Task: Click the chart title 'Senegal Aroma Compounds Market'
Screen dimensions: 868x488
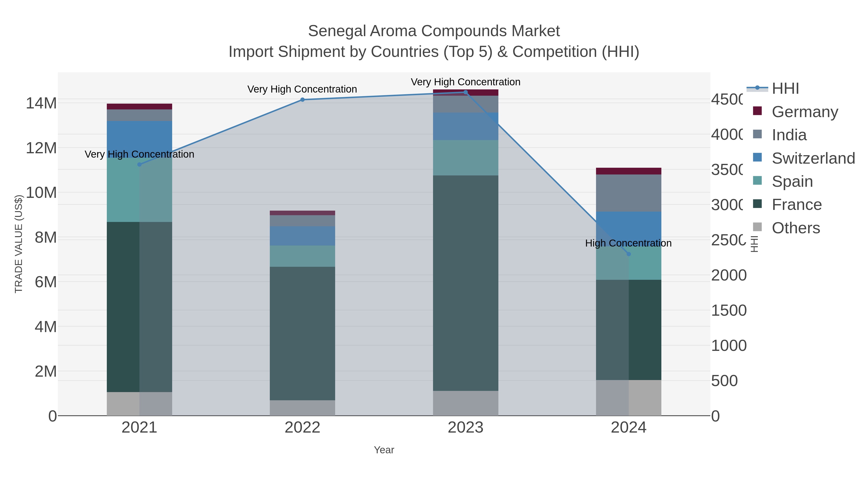Action: pos(434,31)
